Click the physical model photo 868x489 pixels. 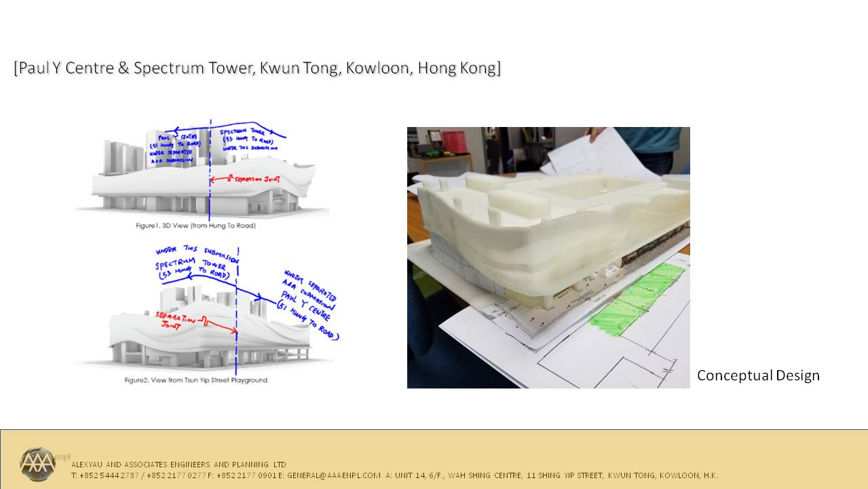pyautogui.click(x=548, y=257)
